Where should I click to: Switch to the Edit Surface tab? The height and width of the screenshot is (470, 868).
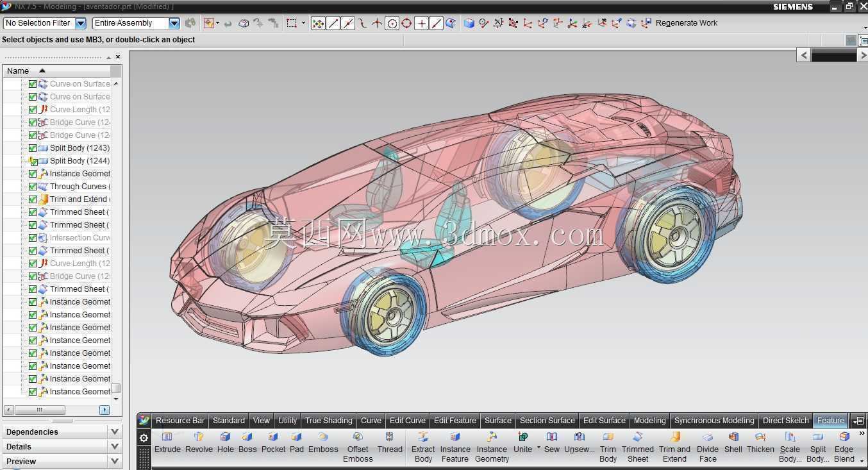coord(605,421)
